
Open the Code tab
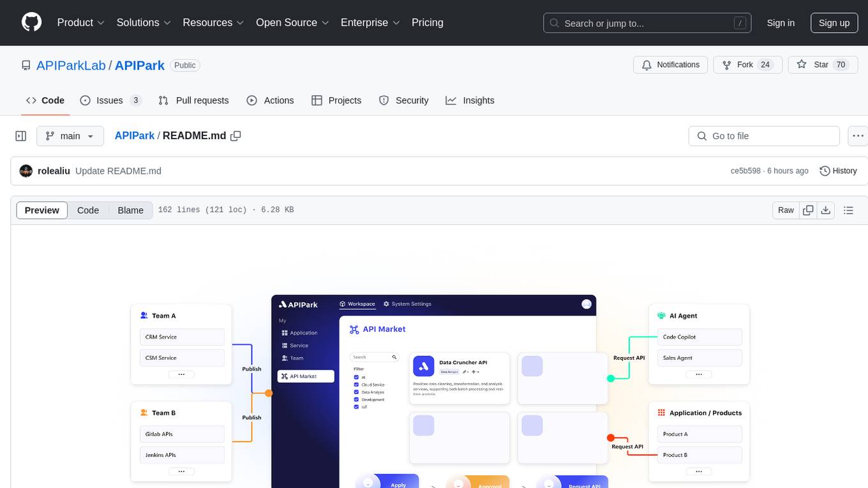click(45, 100)
